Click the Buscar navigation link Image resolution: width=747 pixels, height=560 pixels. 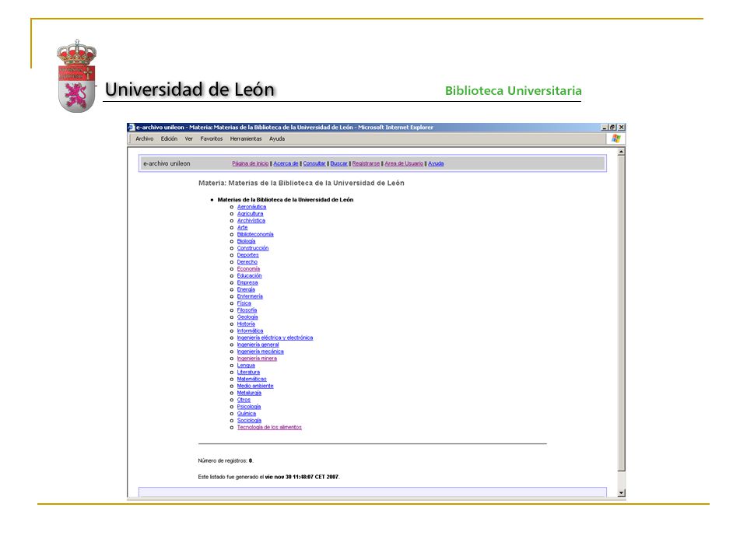pyautogui.click(x=338, y=163)
